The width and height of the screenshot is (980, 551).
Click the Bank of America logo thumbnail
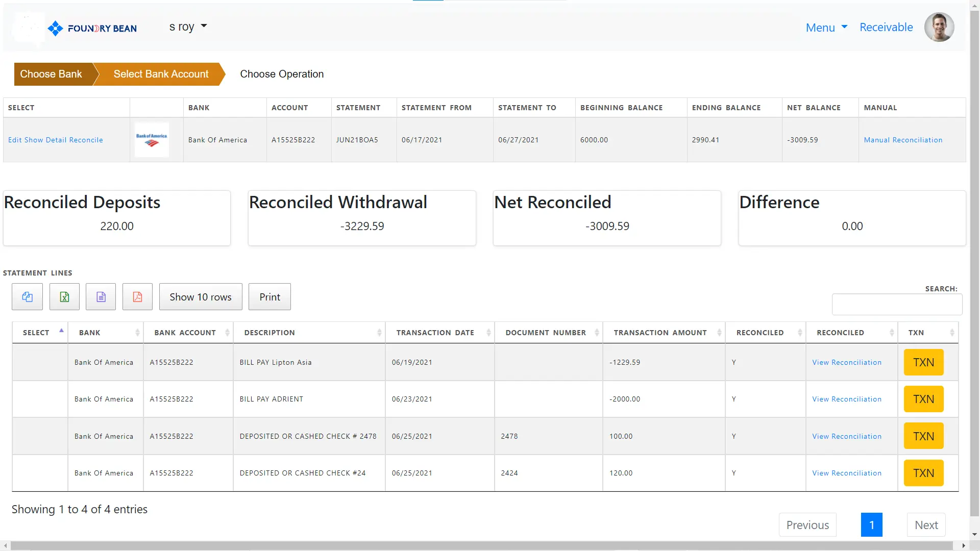pyautogui.click(x=152, y=139)
